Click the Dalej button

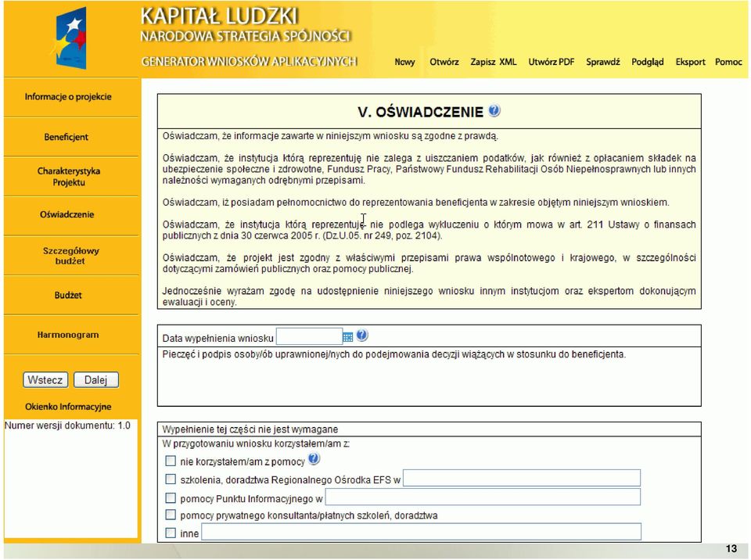(95, 380)
